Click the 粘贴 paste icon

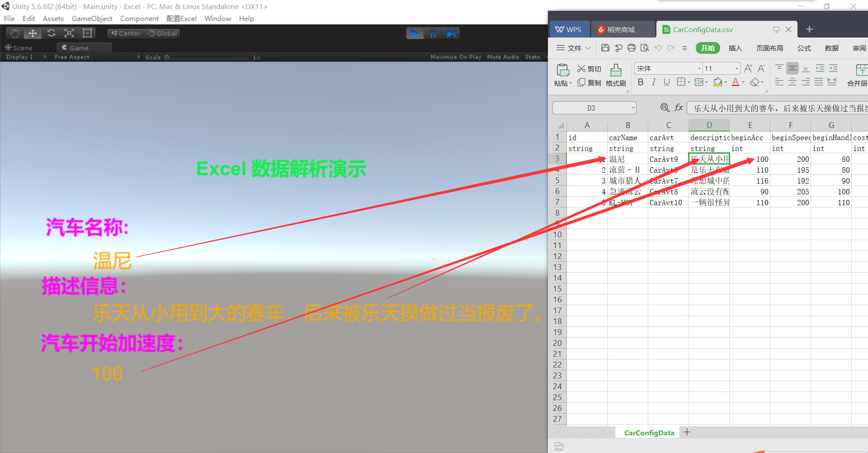coord(563,70)
